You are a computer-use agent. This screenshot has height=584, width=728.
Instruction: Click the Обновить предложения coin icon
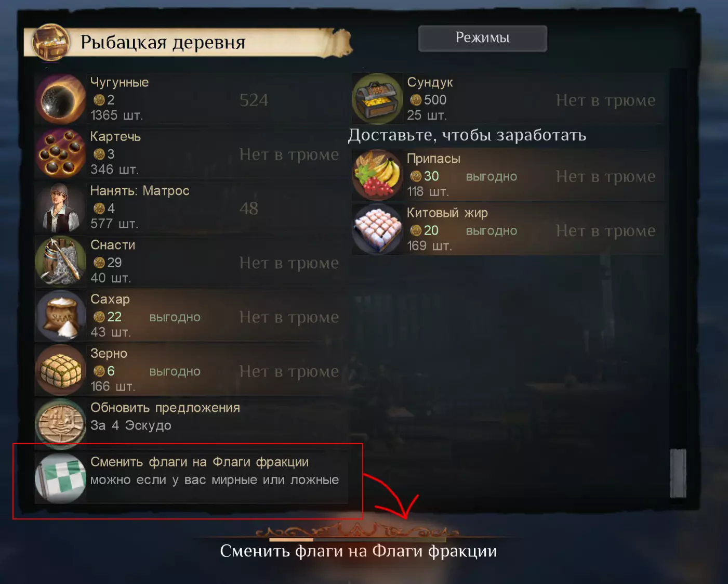click(61, 424)
